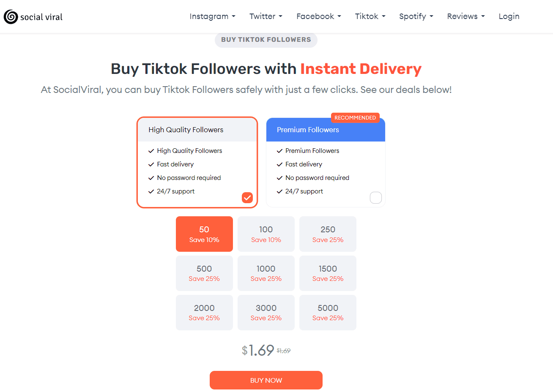The width and height of the screenshot is (553, 392).
Task: Expand the Facebook dropdown menu
Action: click(318, 16)
